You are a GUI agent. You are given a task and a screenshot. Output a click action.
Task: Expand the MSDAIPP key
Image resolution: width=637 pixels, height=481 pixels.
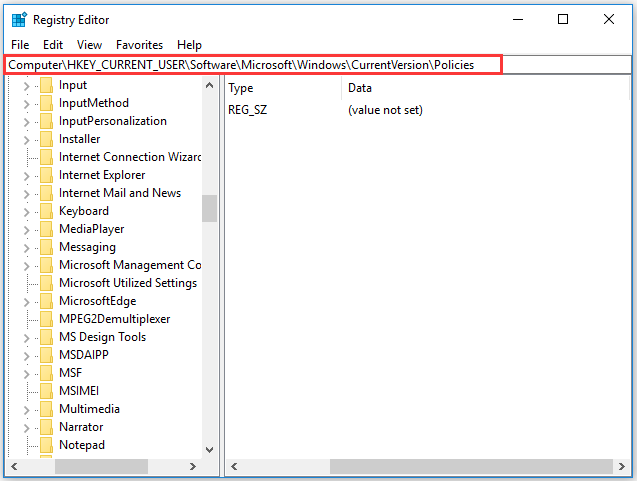click(x=26, y=356)
